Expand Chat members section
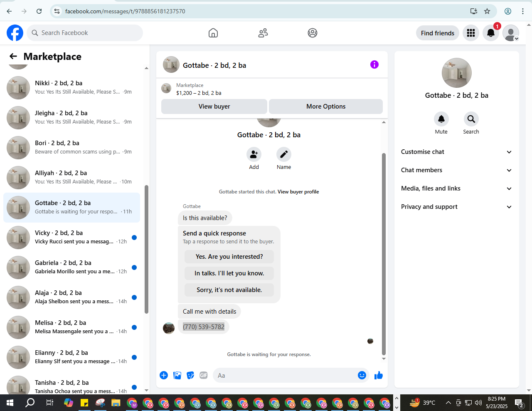This screenshot has width=532, height=411. point(456,170)
